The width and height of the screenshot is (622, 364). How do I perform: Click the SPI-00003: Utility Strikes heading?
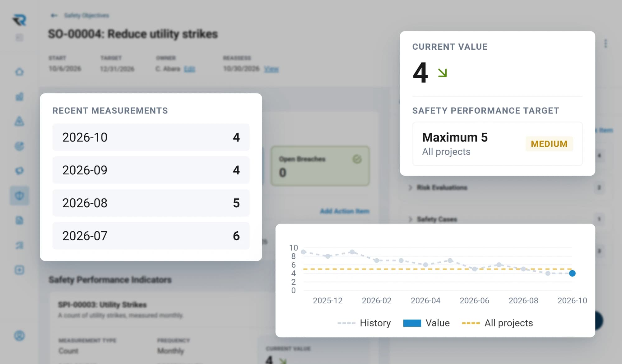pyautogui.click(x=102, y=305)
